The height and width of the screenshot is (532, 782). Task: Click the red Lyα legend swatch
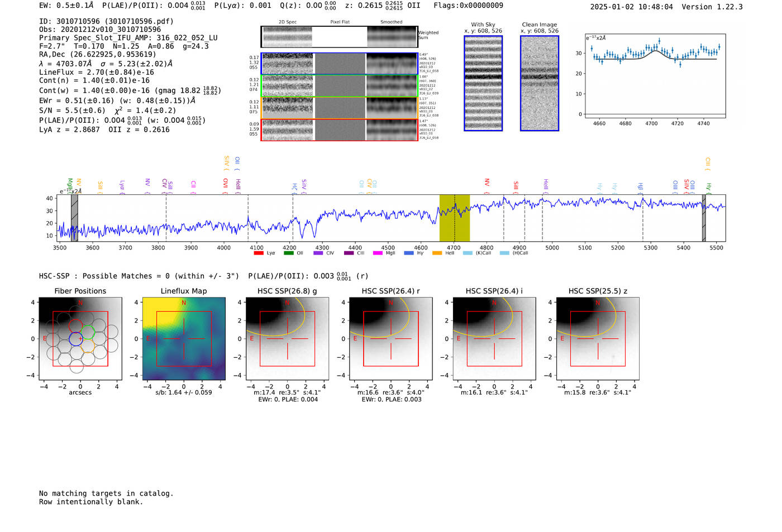[259, 253]
